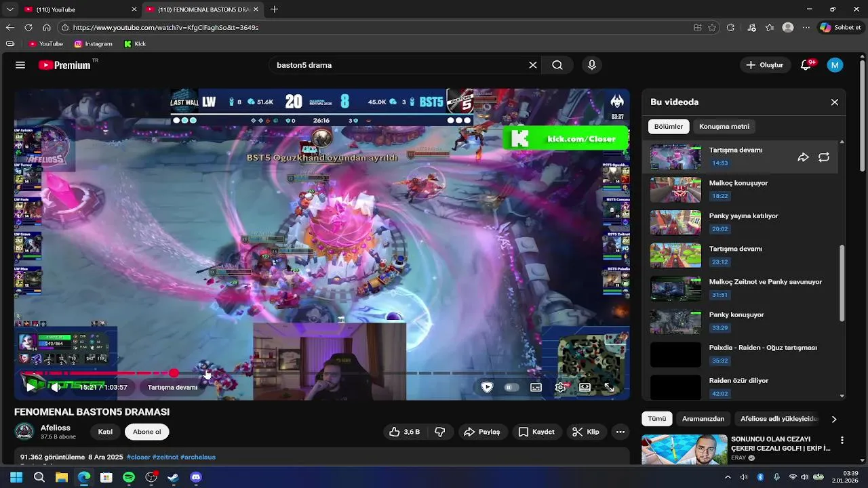This screenshot has width=868, height=488.
Task: Run search with magnifier button
Action: coord(557,65)
